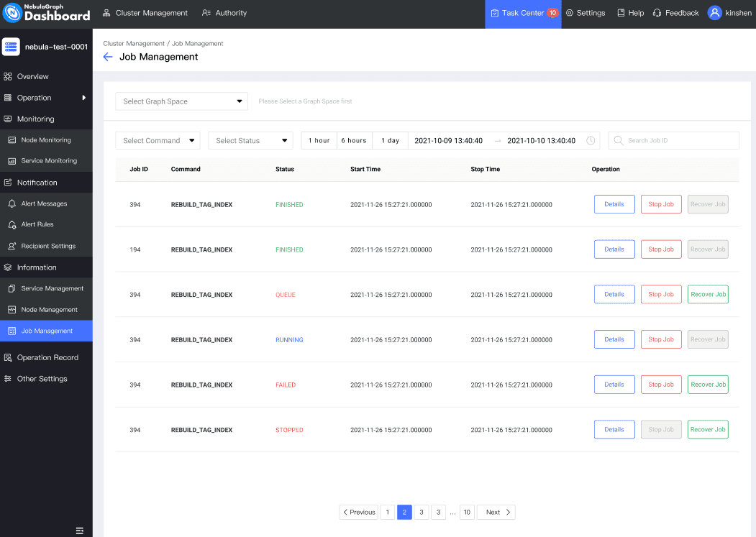Go to the Next page
This screenshot has height=537, width=756.
tap(496, 513)
